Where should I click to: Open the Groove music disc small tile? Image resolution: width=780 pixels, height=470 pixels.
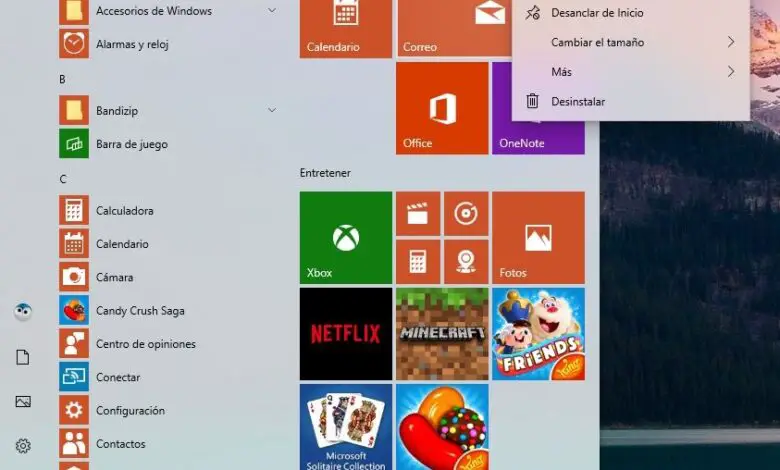click(466, 214)
